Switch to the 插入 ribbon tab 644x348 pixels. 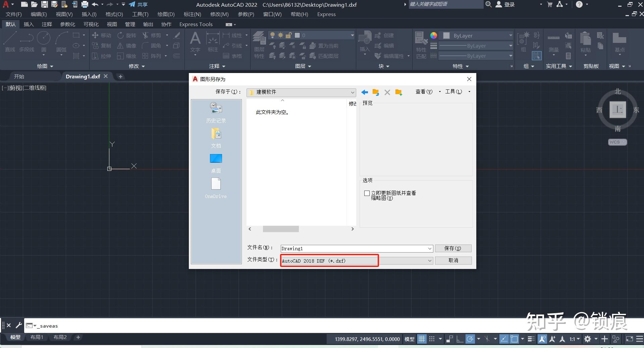29,24
